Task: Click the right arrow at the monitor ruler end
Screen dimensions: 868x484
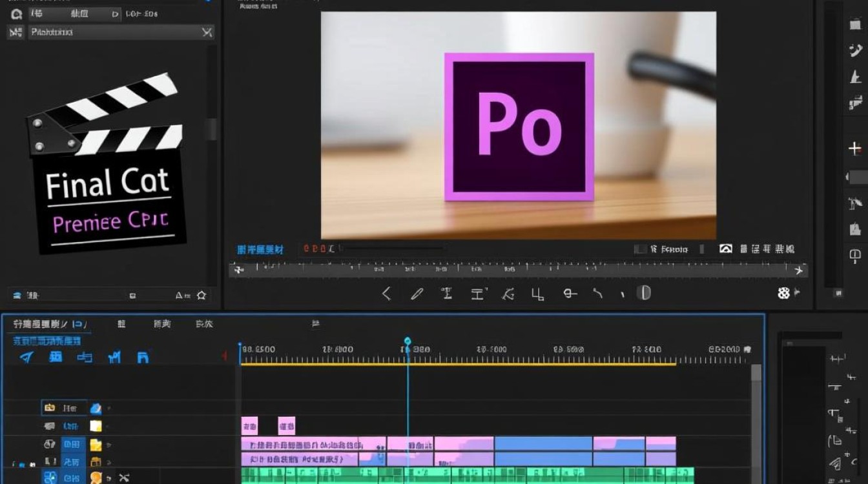Action: (800, 270)
